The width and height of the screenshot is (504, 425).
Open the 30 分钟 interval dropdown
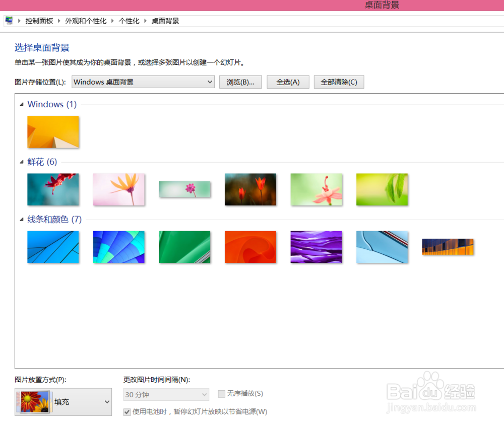pos(166,394)
